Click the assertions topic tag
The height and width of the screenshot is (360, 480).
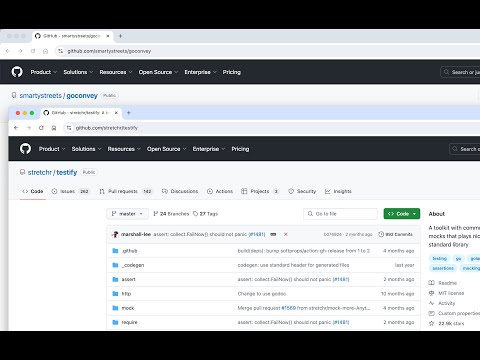(x=443, y=268)
